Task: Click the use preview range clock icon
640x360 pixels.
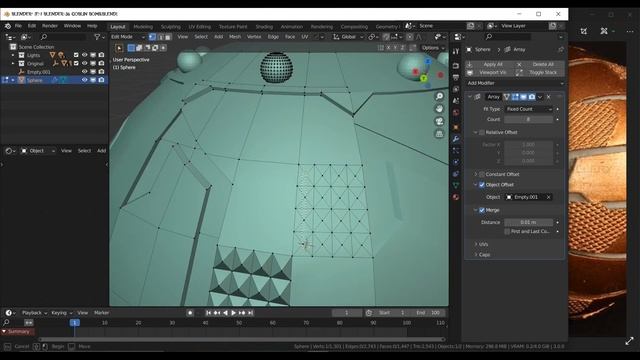Action: pyautogui.click(x=369, y=313)
